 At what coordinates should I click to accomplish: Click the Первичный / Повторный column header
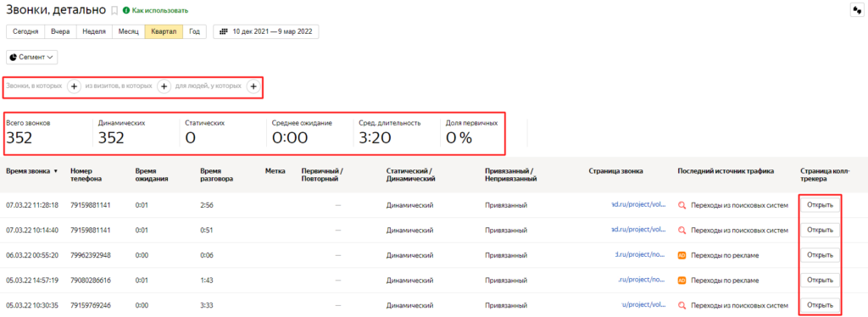[322, 175]
